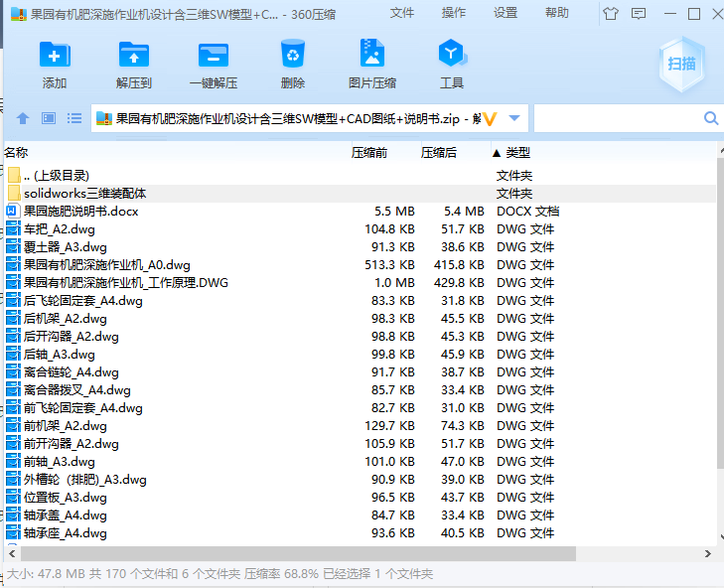Switch to list view icon
724x588 pixels.
pos(74,119)
